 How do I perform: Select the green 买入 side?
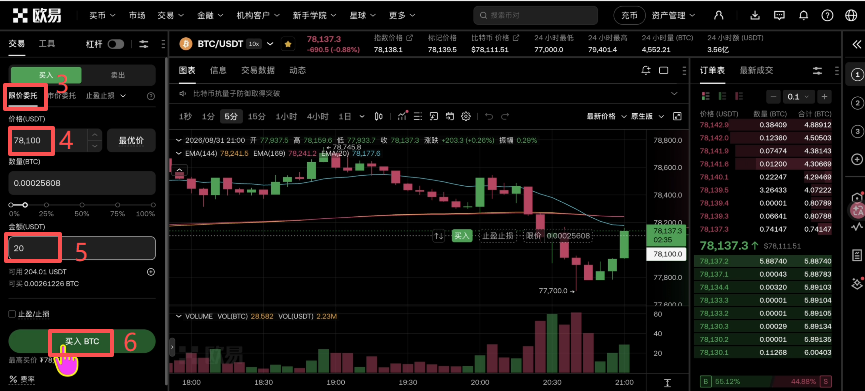pyautogui.click(x=46, y=75)
